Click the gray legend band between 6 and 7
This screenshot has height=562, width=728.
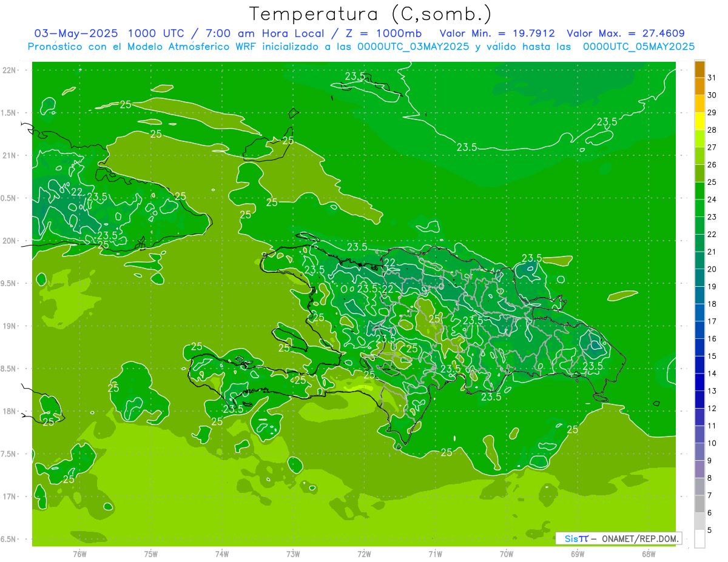pyautogui.click(x=699, y=504)
